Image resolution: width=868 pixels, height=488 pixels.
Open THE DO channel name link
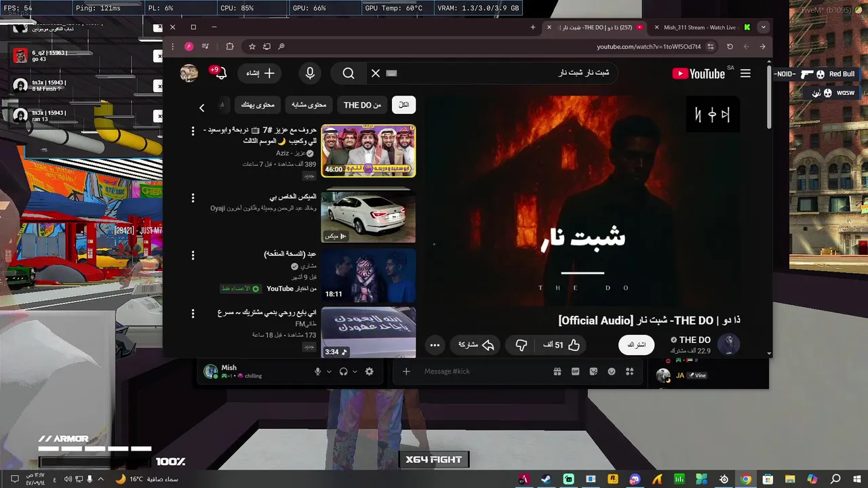tap(694, 340)
